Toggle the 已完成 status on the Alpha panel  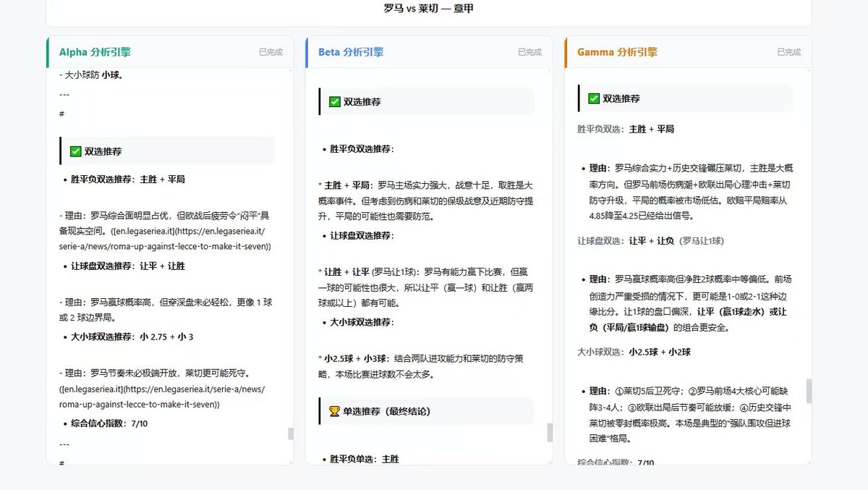tap(271, 52)
